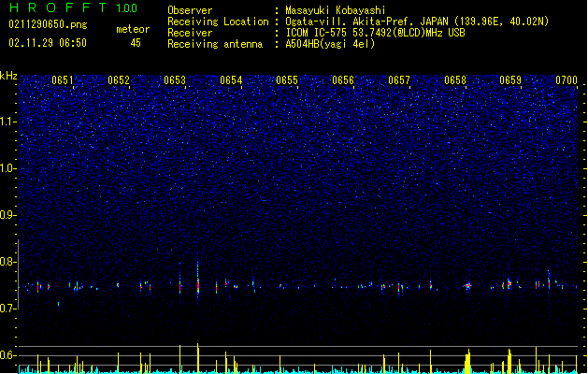
Task: Click the 0656 time marker
Action: point(343,80)
